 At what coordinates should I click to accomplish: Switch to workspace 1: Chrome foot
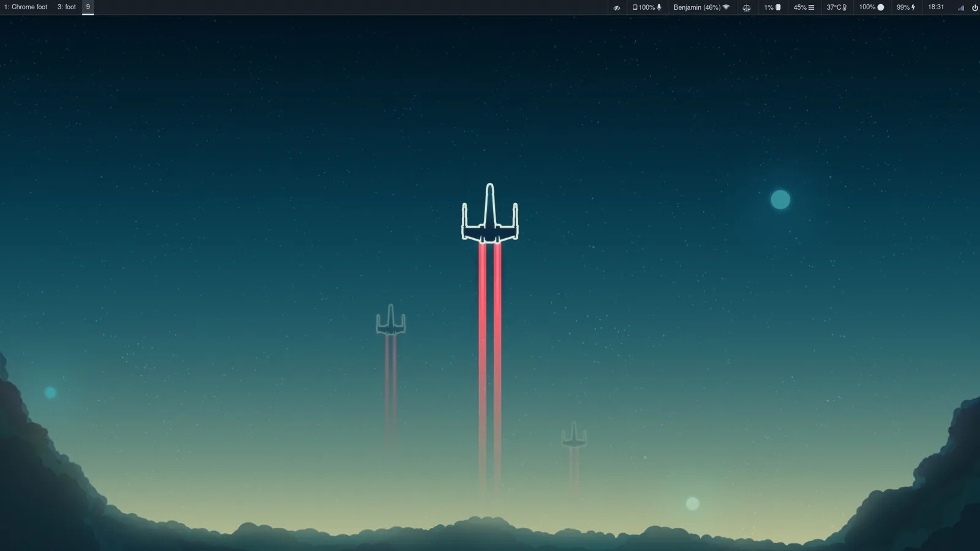(26, 7)
